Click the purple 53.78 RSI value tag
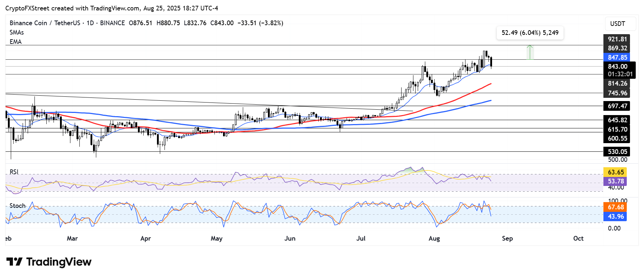This screenshot has height=278, width=644. tap(616, 181)
